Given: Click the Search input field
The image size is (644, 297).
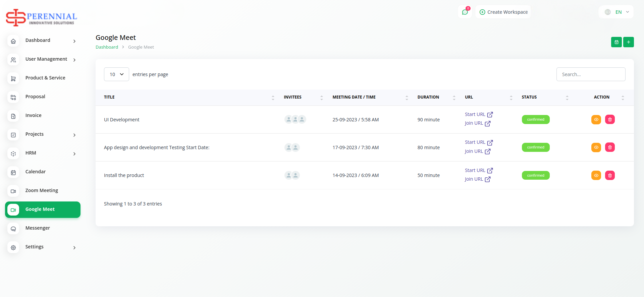Looking at the screenshot, I should tap(591, 74).
